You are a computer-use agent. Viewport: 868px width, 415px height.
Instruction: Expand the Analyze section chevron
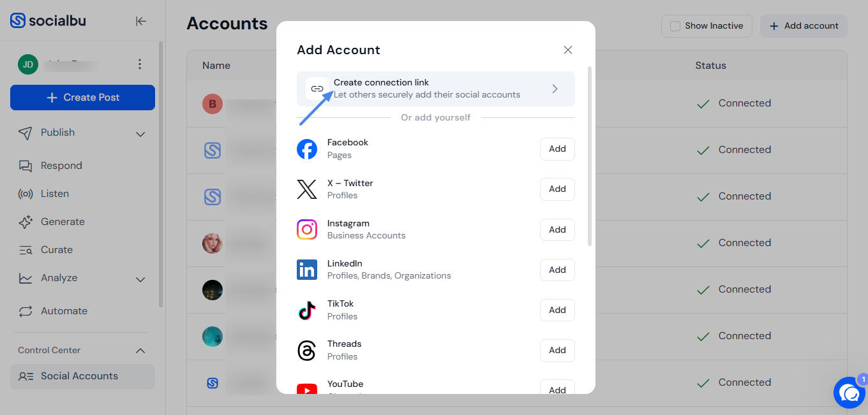click(140, 279)
